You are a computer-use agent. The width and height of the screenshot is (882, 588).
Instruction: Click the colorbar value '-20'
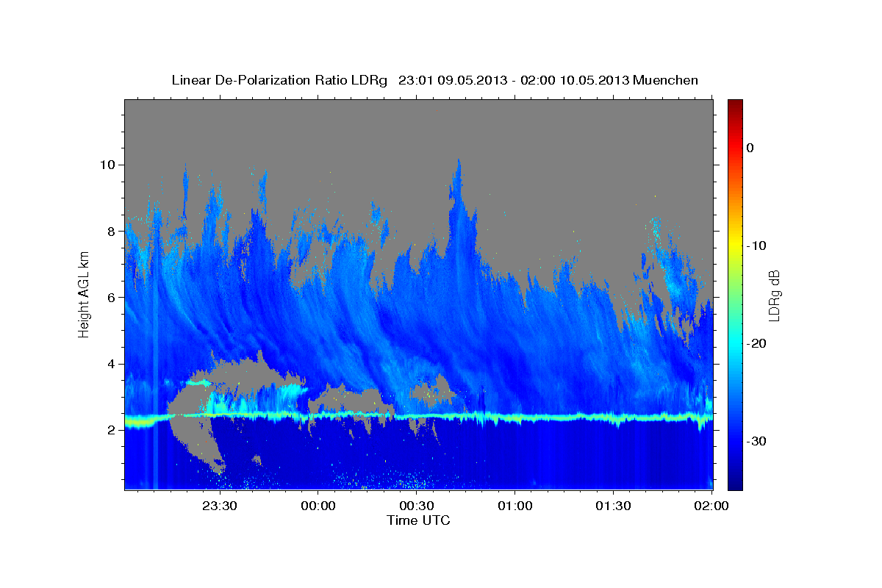(757, 343)
